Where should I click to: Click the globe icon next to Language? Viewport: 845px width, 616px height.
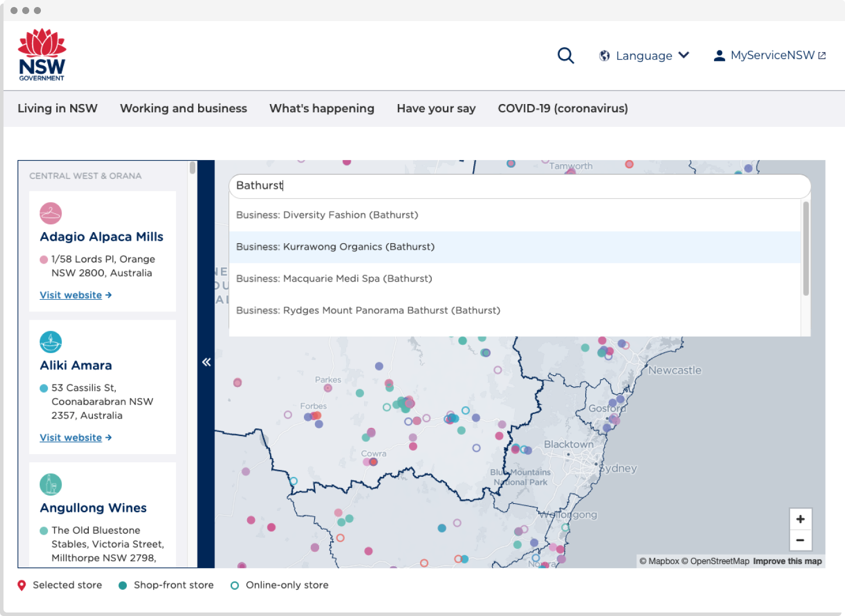click(x=604, y=55)
